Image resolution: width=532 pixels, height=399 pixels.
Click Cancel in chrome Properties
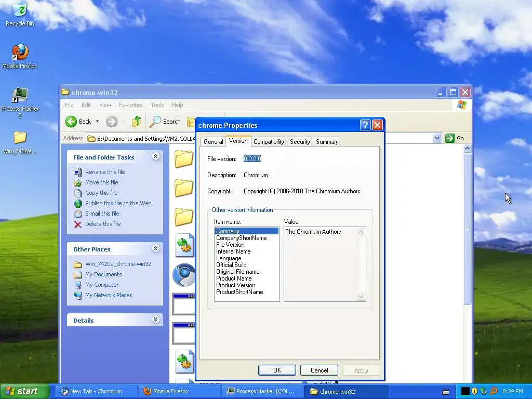320,370
